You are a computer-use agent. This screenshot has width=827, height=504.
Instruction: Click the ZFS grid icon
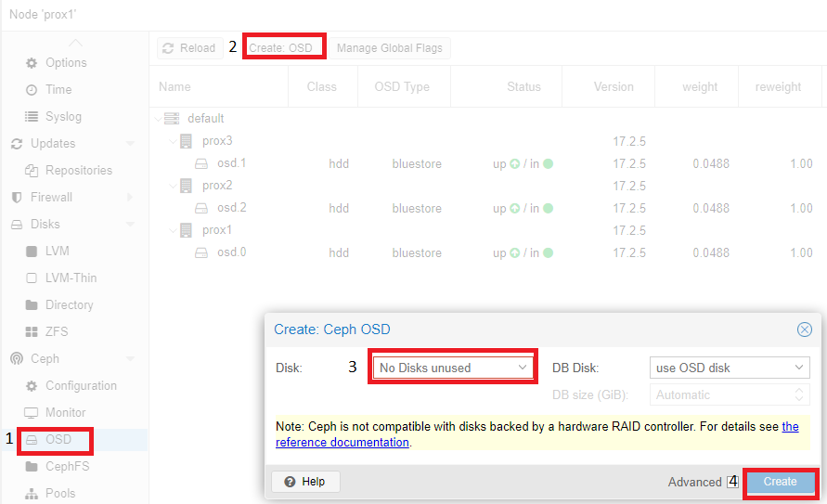32,331
